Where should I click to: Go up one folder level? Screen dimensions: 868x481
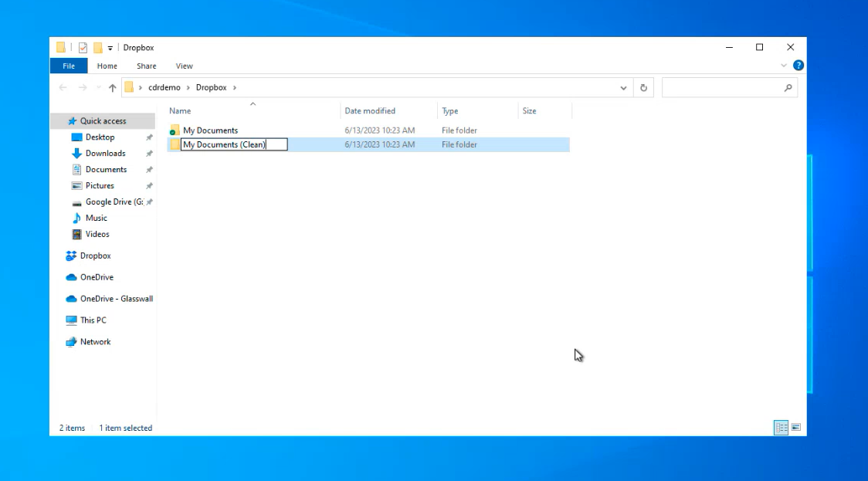[x=113, y=87]
